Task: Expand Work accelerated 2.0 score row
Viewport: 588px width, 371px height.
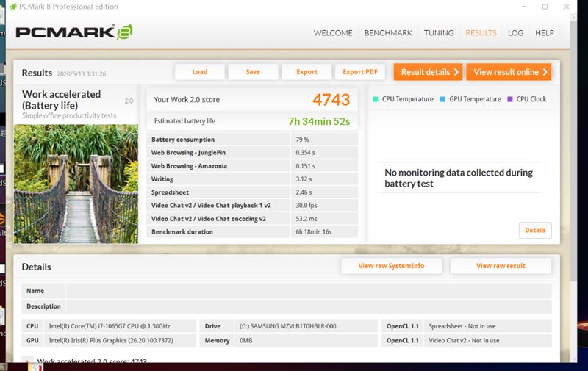Action: [27, 361]
